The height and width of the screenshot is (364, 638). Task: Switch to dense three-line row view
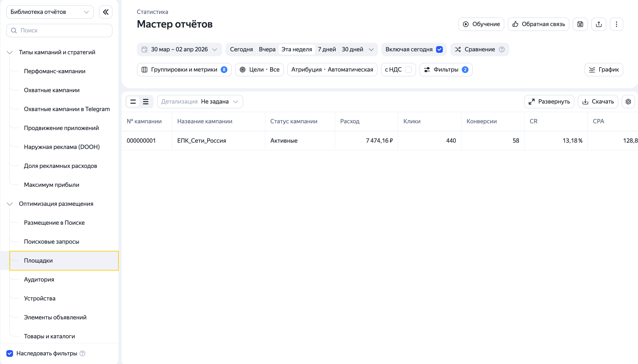pos(146,101)
